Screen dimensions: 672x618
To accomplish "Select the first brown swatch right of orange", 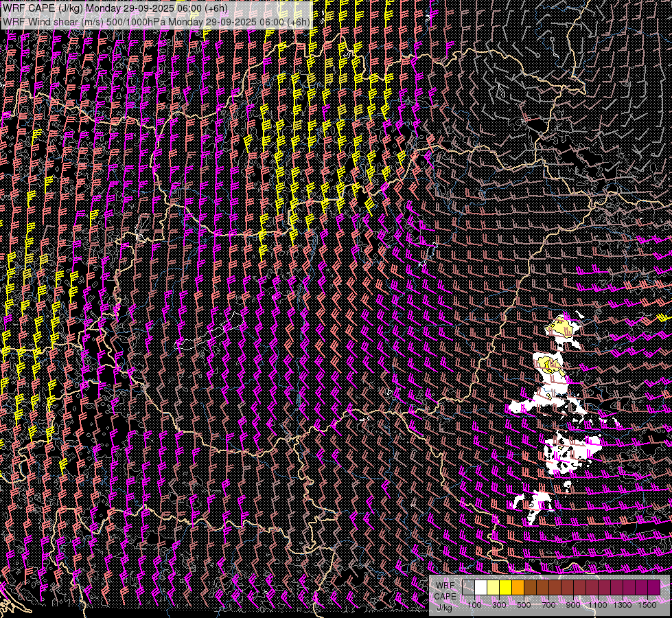I will (530, 588).
